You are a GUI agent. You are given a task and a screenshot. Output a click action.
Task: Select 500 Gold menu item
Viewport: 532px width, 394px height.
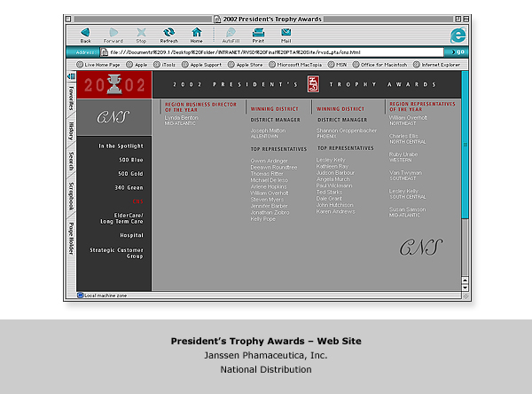[x=130, y=174]
